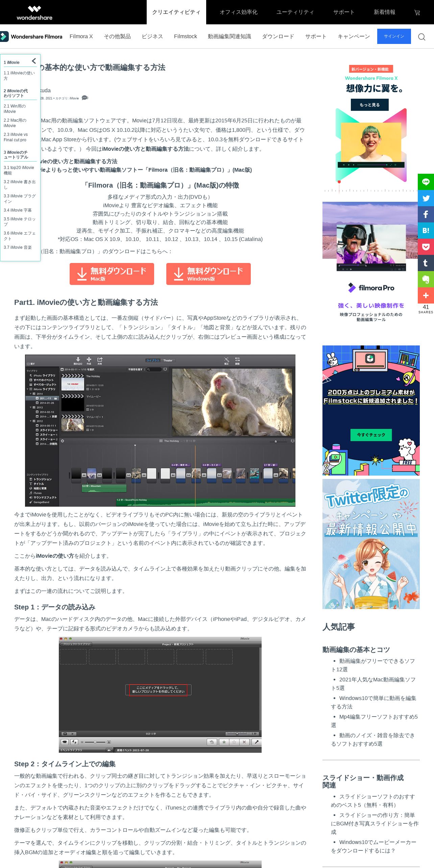434x868 pixels.
Task: Read Windows10で簡単に動画を編集する方法
Action: tap(374, 702)
